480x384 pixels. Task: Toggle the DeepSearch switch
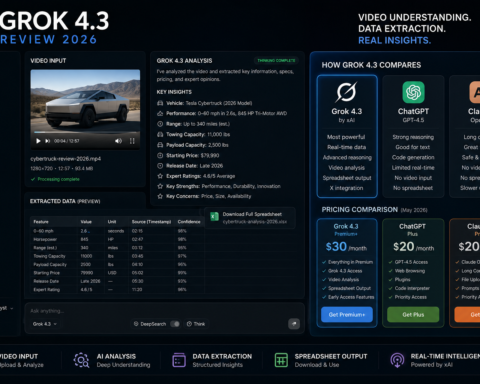tap(175, 324)
